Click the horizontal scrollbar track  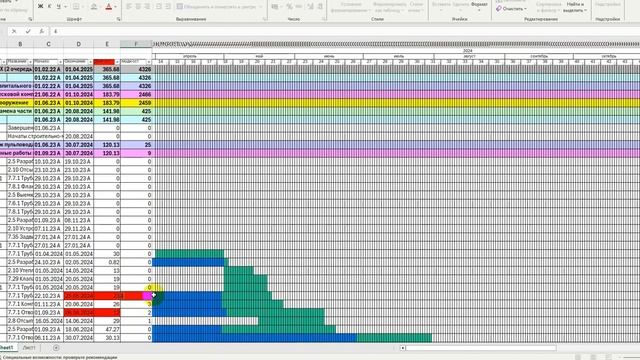coord(481,348)
